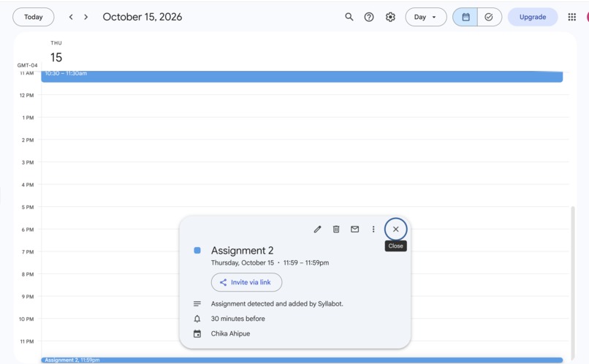Open the 10:30 – 11:30am event

pos(302,76)
